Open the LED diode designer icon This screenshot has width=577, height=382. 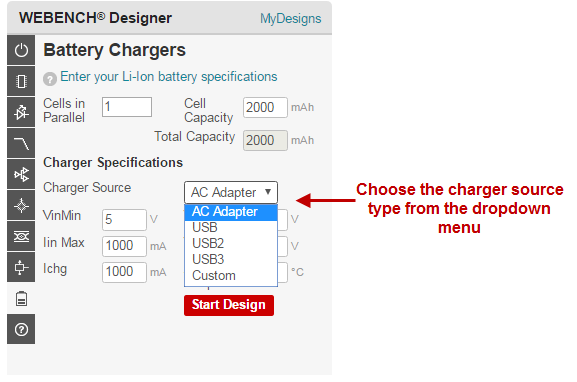tap(21, 112)
